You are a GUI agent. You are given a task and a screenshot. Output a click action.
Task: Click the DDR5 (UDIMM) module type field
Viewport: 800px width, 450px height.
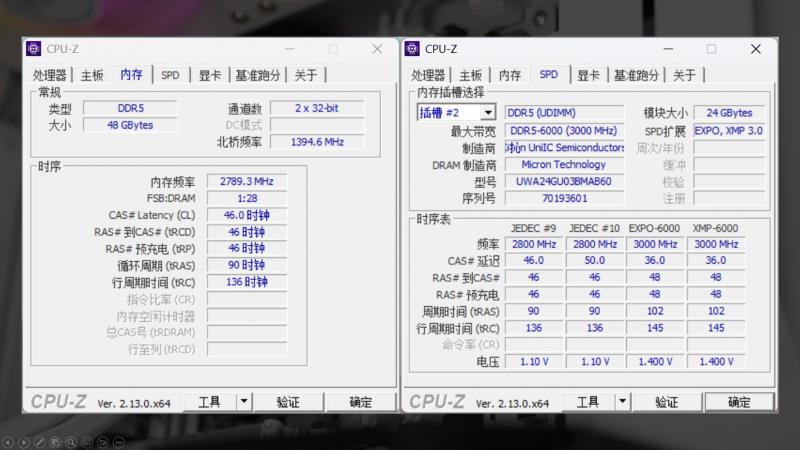564,113
